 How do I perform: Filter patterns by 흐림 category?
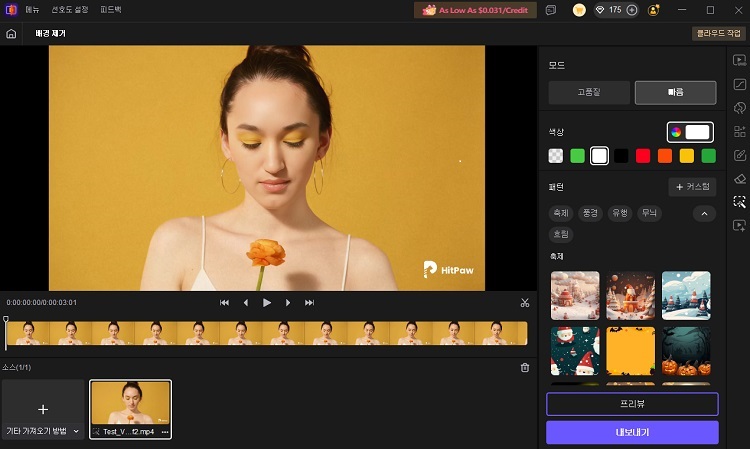(x=561, y=234)
